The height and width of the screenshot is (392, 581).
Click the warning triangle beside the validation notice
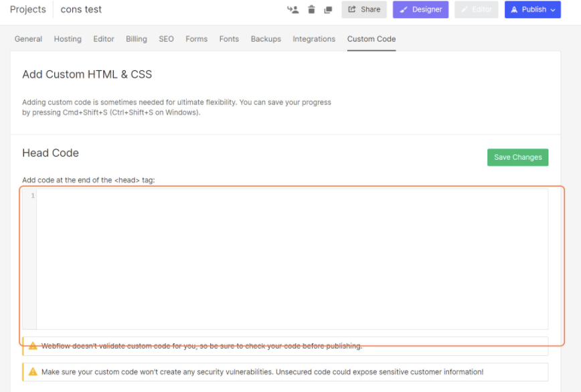coord(33,346)
